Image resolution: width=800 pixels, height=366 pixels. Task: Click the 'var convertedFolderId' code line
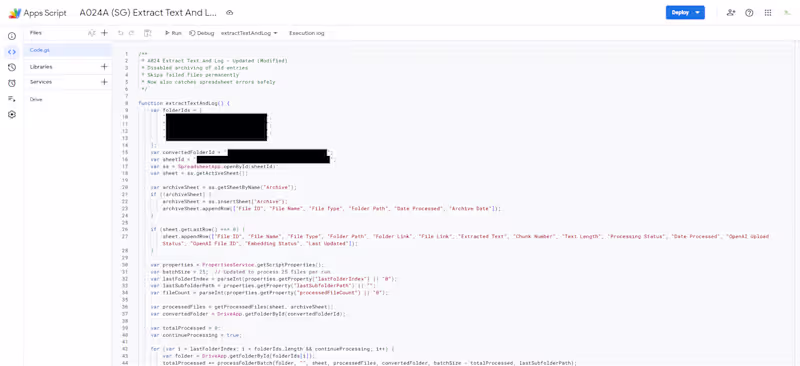click(242, 152)
